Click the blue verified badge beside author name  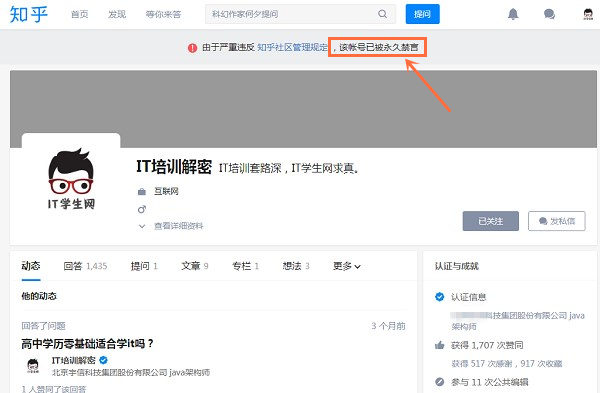point(103,360)
